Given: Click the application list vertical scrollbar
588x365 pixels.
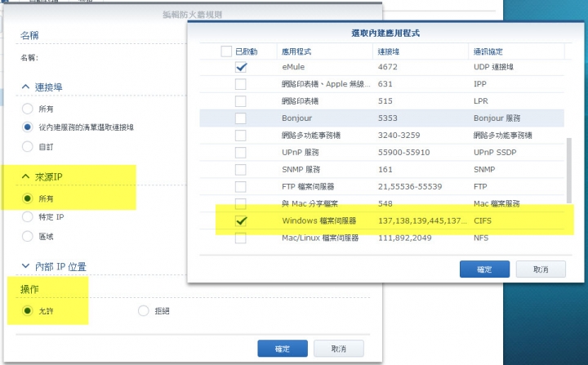Looking at the screenshot, I should (569, 171).
